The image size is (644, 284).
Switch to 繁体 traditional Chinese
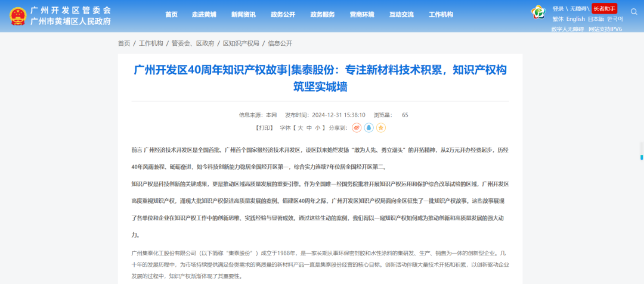(558, 19)
